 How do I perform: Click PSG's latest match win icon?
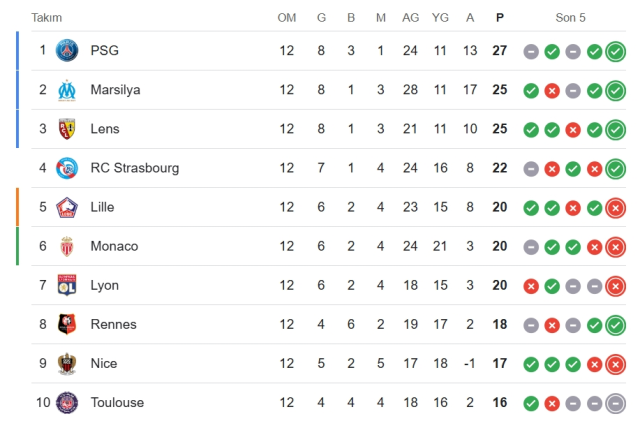(616, 51)
